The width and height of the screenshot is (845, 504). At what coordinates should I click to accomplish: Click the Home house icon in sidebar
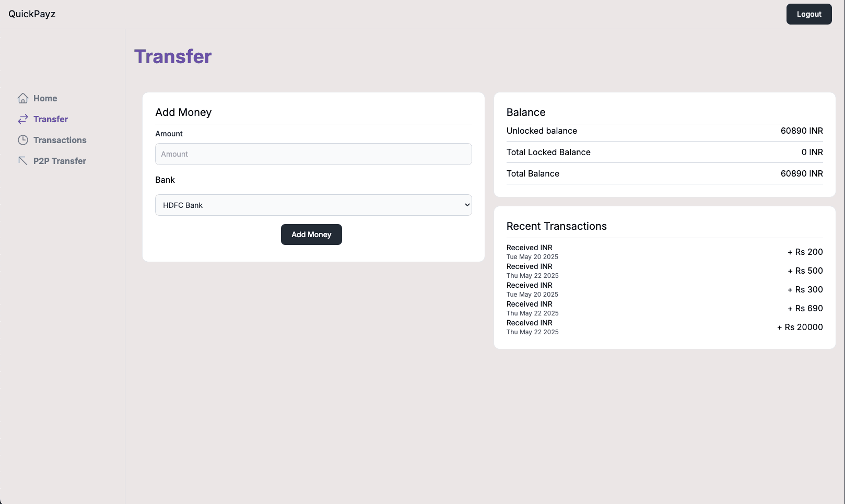point(23,98)
